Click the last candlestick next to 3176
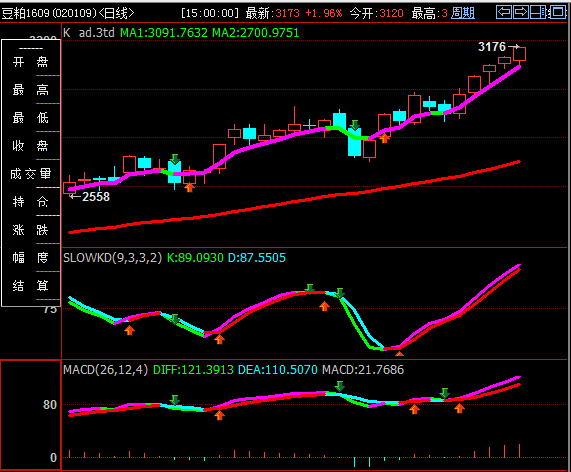 (519, 54)
